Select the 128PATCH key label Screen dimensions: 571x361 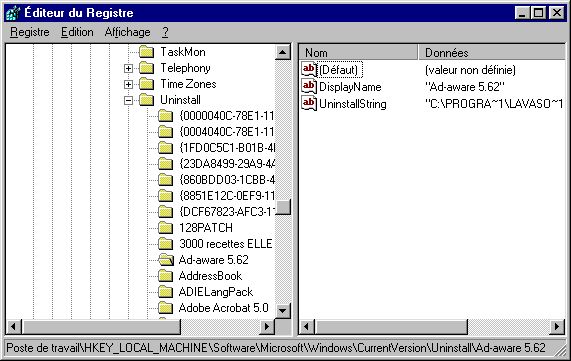[x=206, y=228]
